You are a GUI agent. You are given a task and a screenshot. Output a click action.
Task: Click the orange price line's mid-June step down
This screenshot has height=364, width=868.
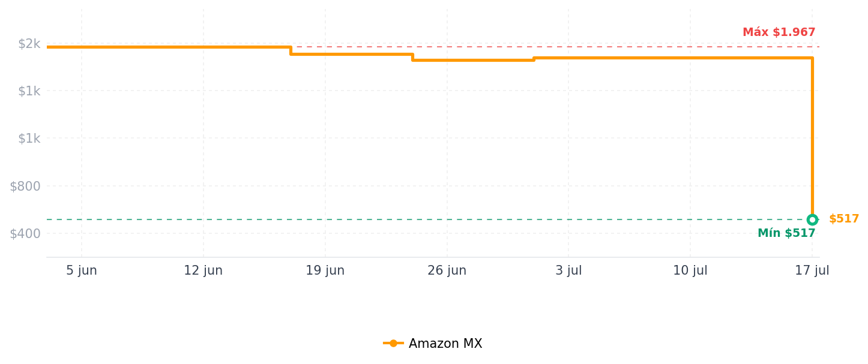coord(291,50)
